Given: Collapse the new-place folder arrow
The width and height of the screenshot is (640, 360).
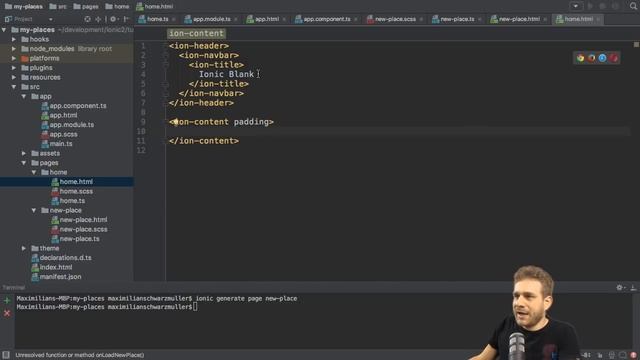Looking at the screenshot, I should pos(34,210).
